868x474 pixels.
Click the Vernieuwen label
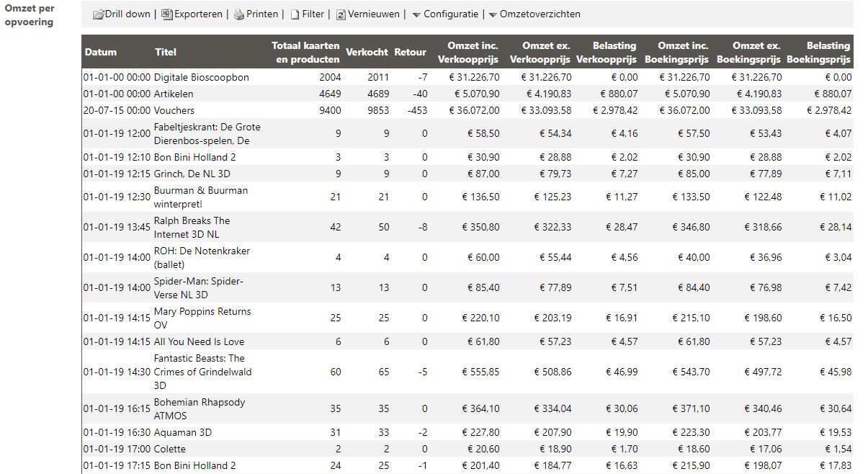(x=374, y=14)
